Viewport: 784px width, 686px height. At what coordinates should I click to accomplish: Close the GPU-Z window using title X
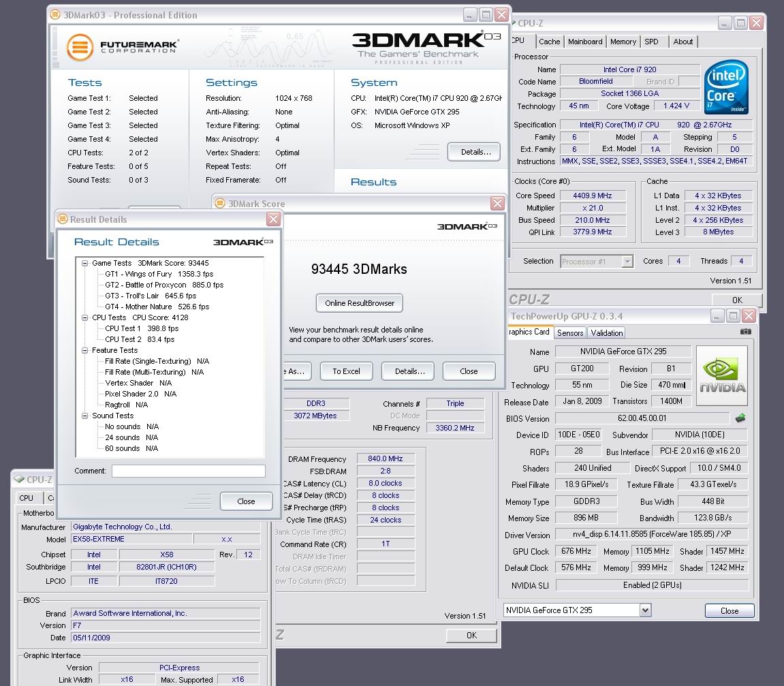click(x=749, y=315)
